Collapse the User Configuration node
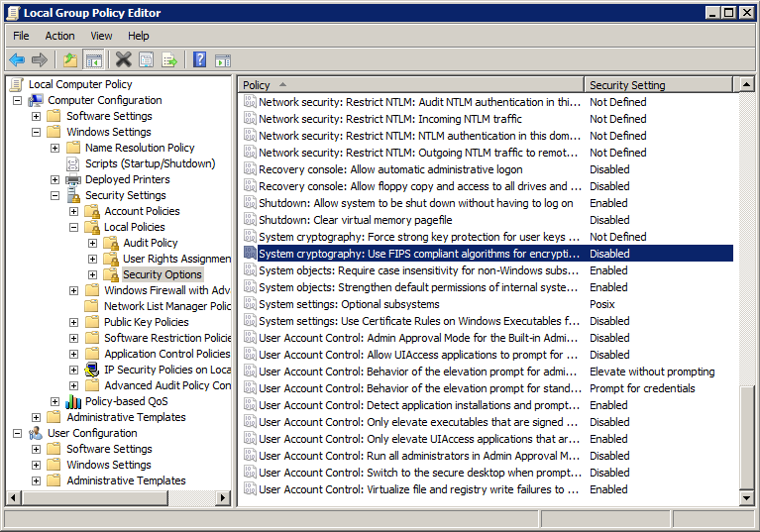 [x=18, y=433]
